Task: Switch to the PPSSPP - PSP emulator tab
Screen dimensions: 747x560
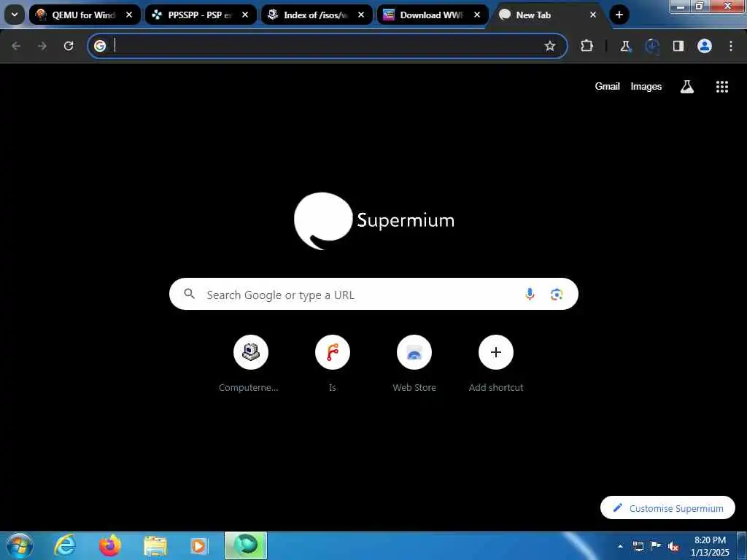Action: tap(201, 15)
